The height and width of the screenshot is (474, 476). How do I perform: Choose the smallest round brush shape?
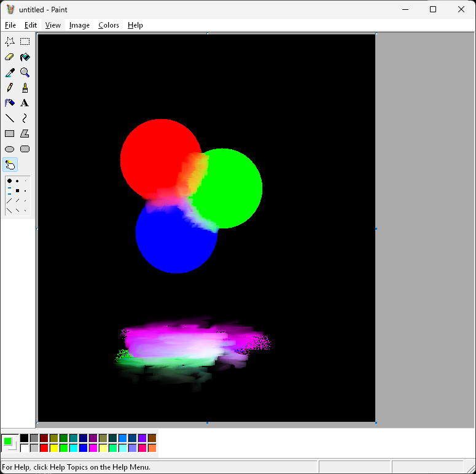click(x=25, y=181)
